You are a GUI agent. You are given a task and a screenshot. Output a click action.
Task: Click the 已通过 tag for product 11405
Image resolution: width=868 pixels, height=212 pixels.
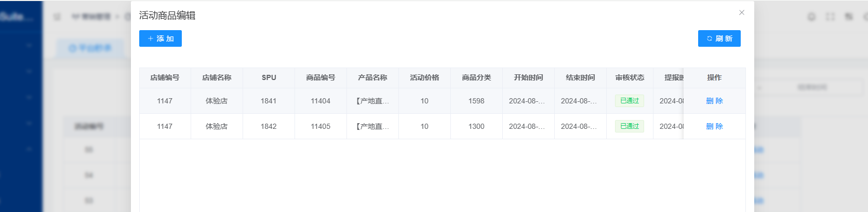click(x=630, y=126)
